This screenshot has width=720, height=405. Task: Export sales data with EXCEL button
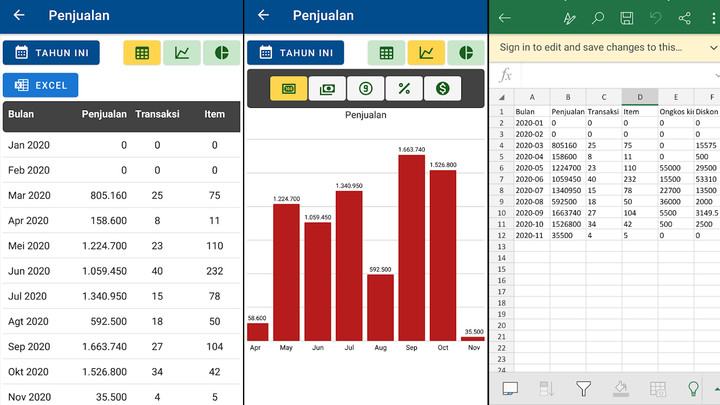pos(40,85)
